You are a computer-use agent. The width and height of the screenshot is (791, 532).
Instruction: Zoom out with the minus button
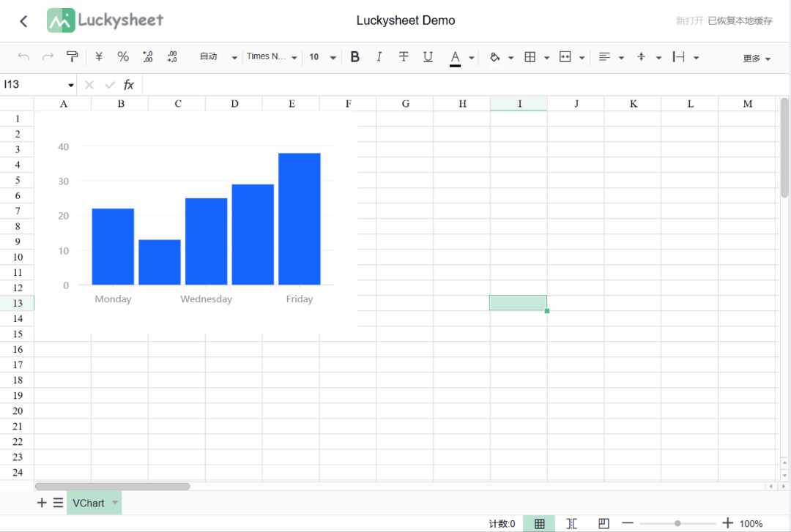pos(628,523)
